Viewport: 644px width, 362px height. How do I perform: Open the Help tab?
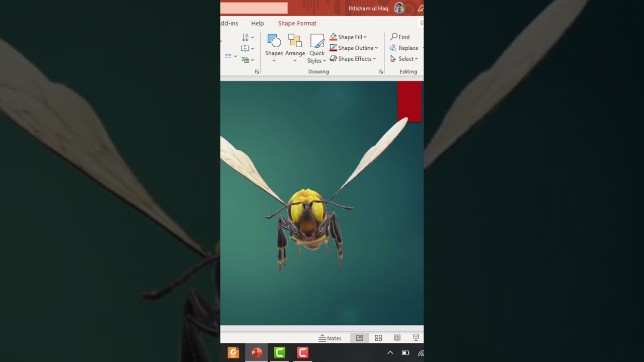(258, 23)
